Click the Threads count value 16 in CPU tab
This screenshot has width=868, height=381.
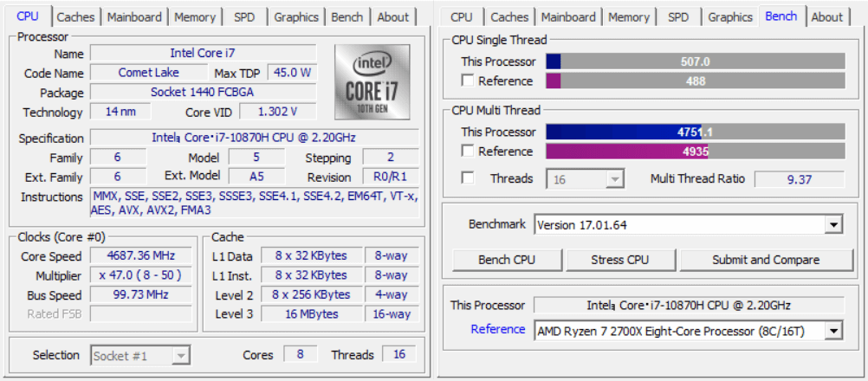(399, 354)
